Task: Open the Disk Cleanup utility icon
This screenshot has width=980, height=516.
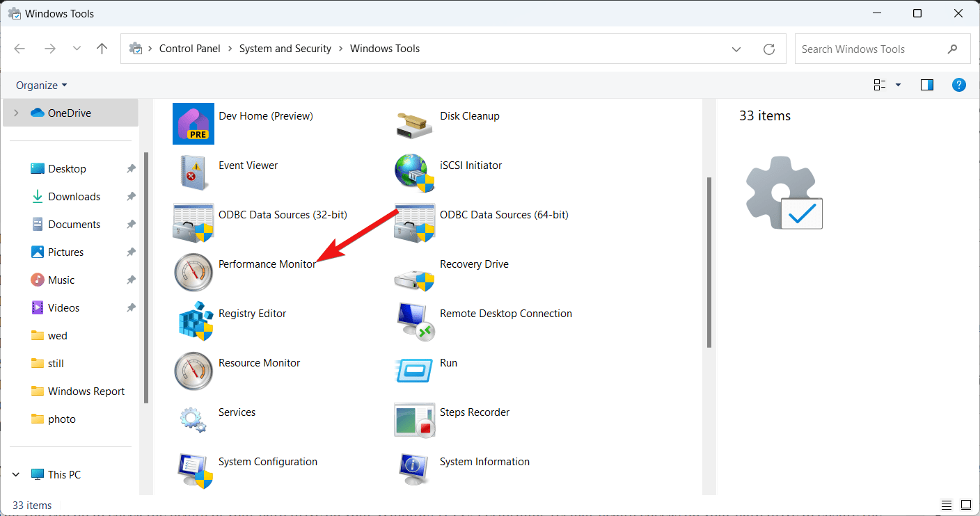Action: click(x=414, y=124)
